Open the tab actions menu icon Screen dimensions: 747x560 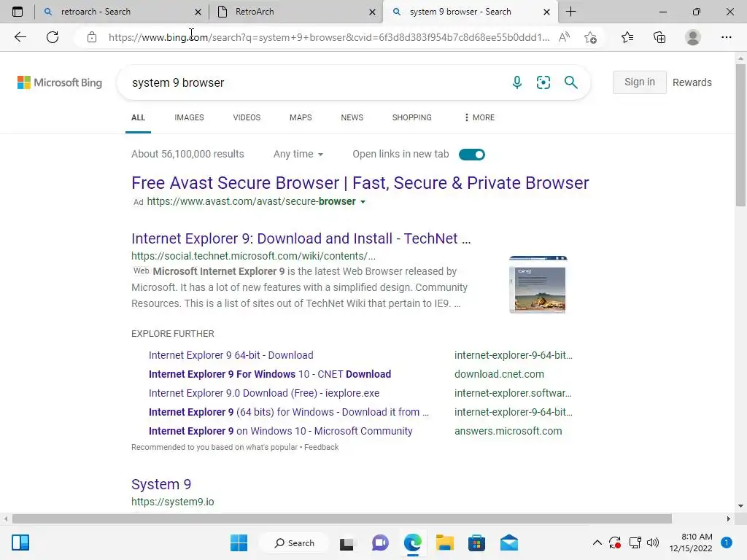click(18, 12)
